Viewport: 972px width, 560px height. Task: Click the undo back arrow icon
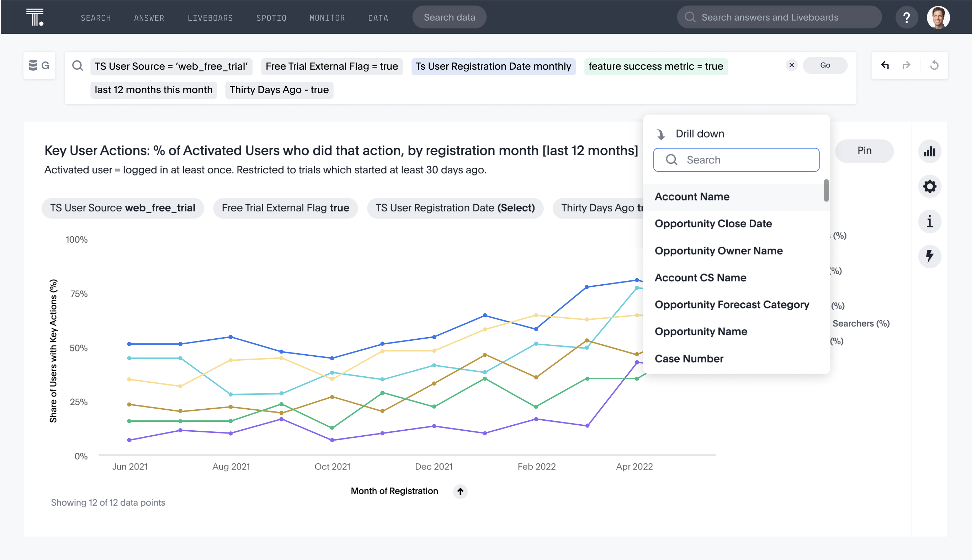click(x=885, y=65)
